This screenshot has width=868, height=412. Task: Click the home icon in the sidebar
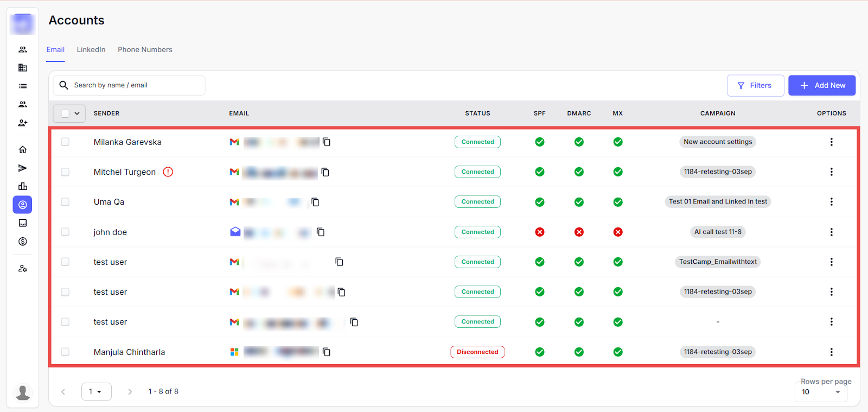[x=23, y=150]
